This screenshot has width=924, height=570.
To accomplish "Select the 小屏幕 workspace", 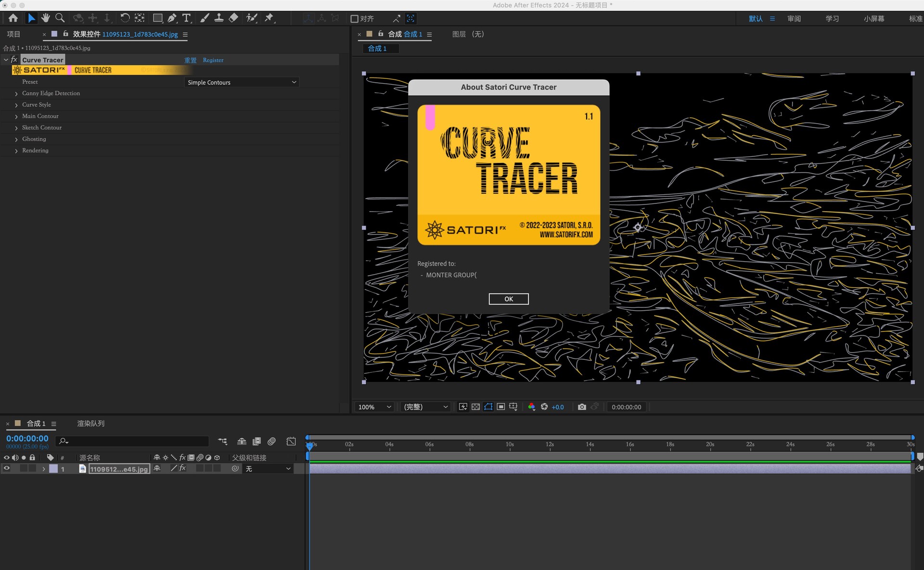I will pos(874,19).
